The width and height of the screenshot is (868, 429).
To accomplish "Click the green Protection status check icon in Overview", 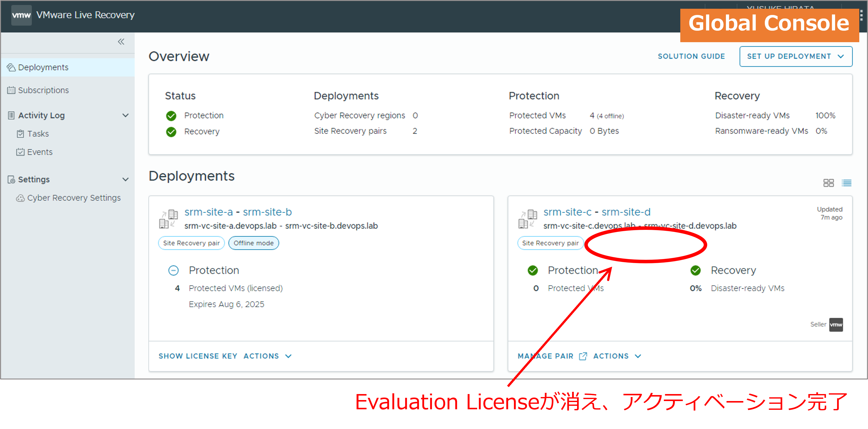I will [171, 116].
